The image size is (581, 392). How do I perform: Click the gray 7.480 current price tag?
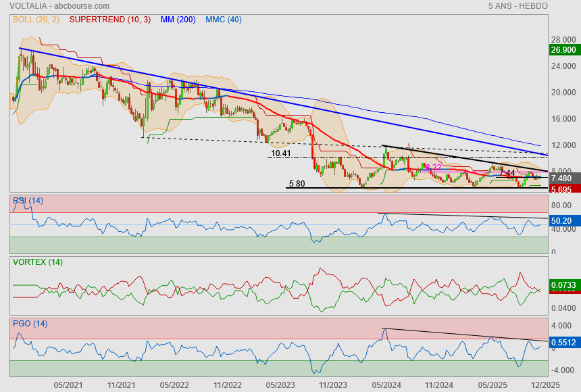[x=563, y=178]
